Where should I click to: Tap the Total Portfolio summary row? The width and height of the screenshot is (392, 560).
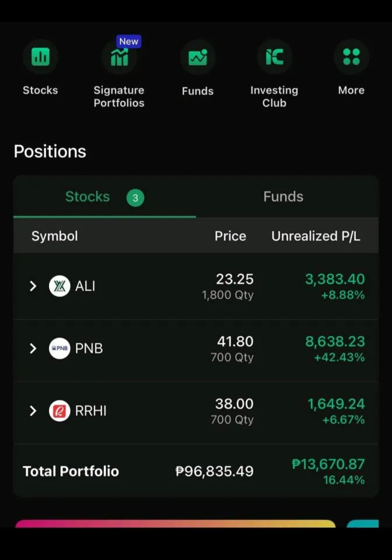[196, 471]
